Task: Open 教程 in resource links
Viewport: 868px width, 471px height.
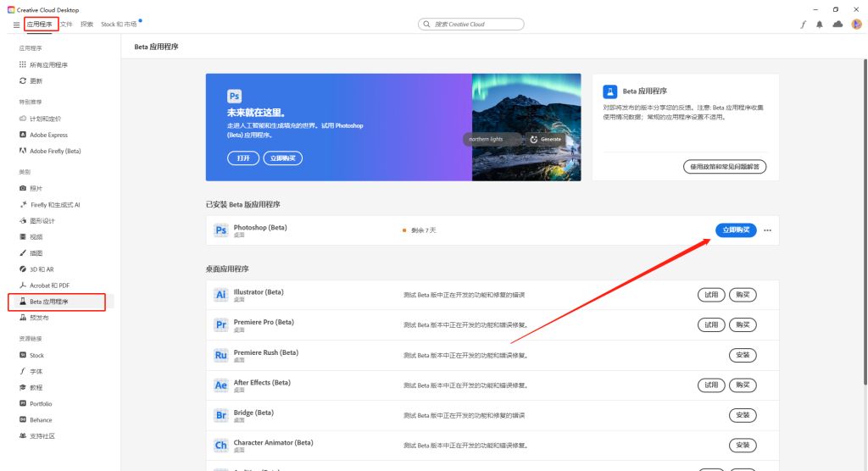Action: click(x=36, y=387)
